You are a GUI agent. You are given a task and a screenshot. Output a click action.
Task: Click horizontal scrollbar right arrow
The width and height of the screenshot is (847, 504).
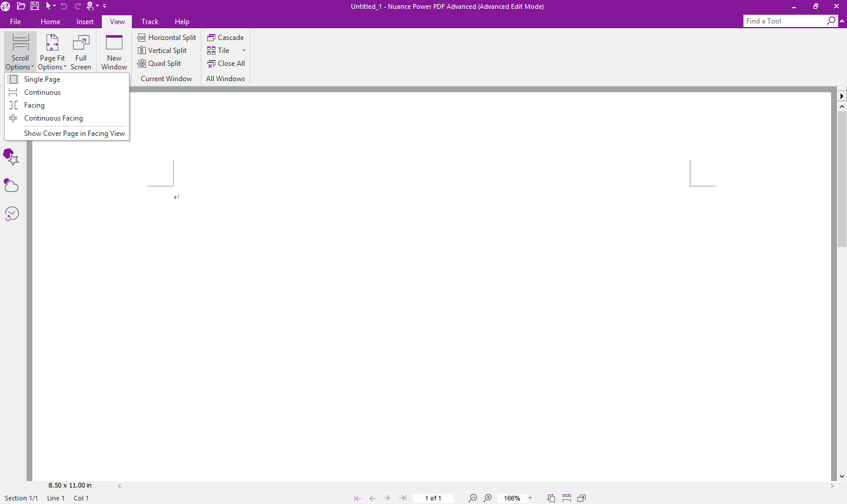click(832, 486)
